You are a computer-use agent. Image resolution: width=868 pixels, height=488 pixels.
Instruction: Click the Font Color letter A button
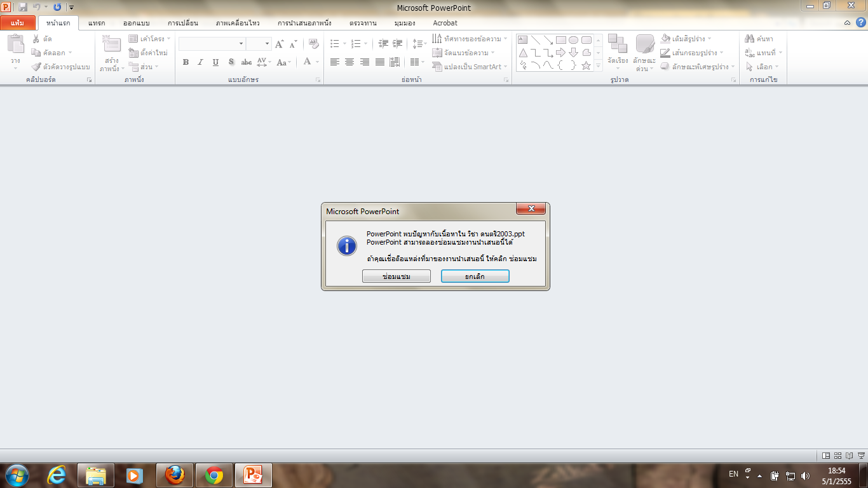pos(308,62)
